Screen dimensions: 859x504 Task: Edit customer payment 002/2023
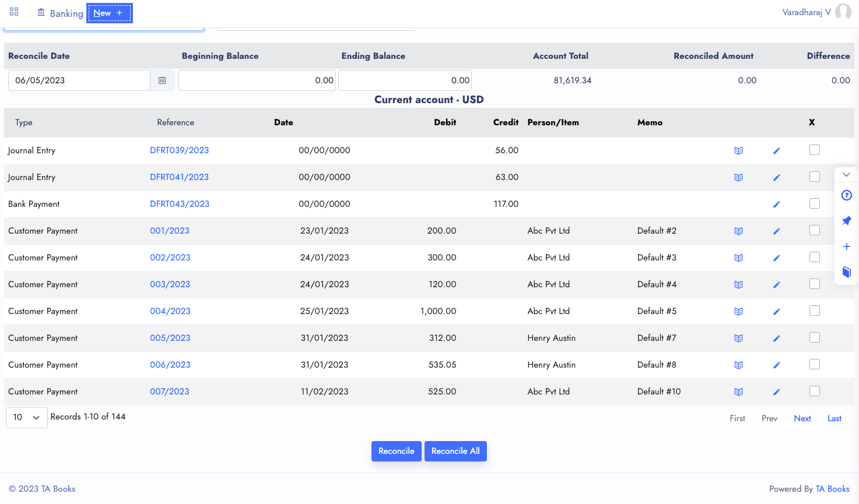(x=777, y=258)
